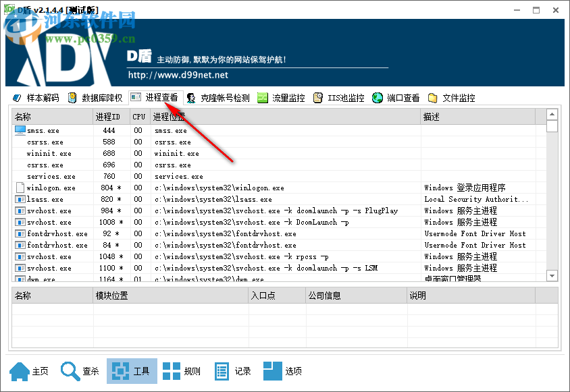Open the 克隆帐号检测 tab
The image size is (570, 392).
pyautogui.click(x=218, y=98)
